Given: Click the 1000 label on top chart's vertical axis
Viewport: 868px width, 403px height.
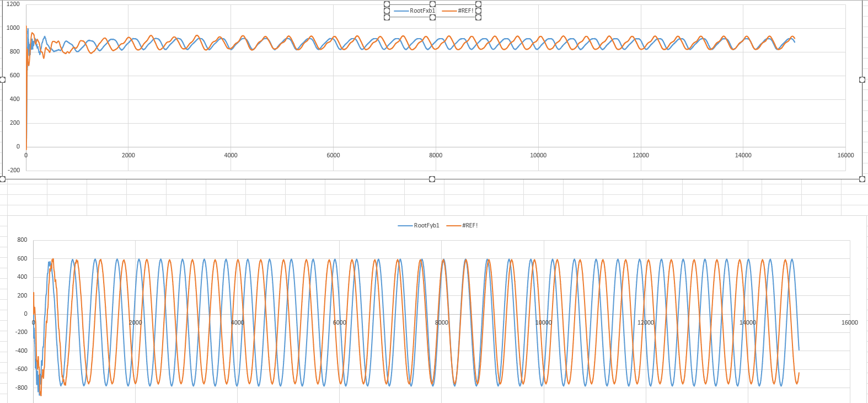Looking at the screenshot, I should pos(13,28).
